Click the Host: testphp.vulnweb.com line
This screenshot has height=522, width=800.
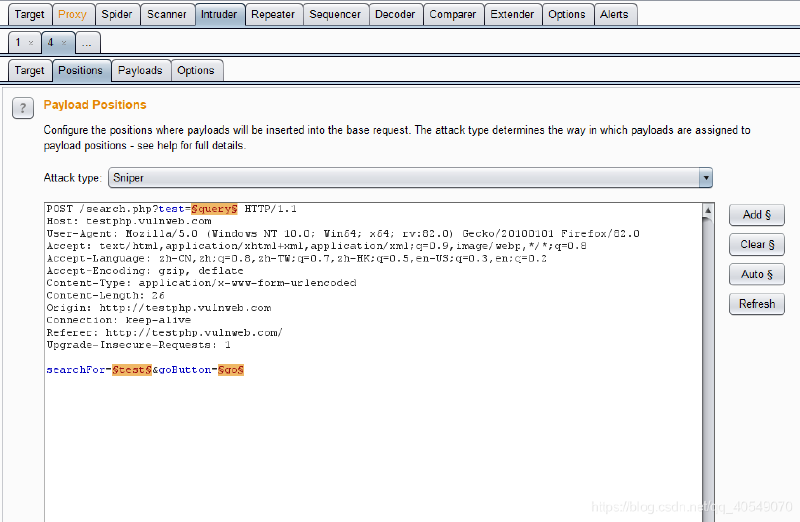click(129, 221)
